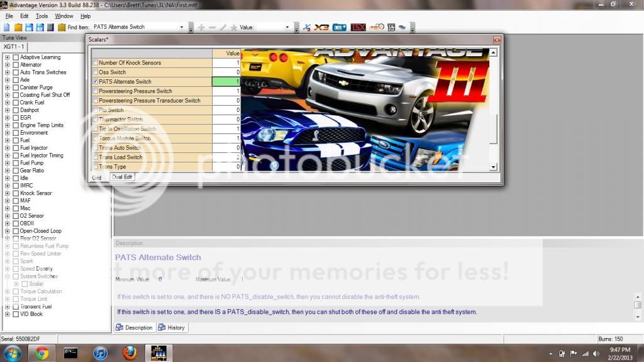The image size is (644, 362).
Task: Click the description scrollbar down arrow
Action: point(638,317)
